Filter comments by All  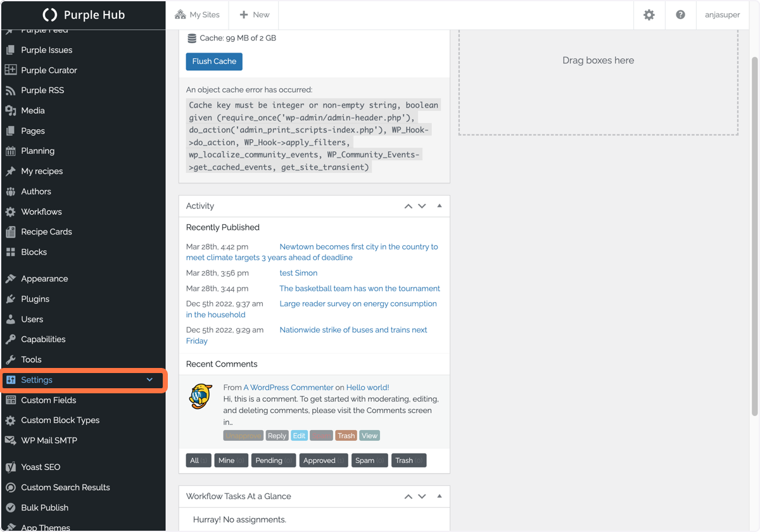click(x=199, y=460)
